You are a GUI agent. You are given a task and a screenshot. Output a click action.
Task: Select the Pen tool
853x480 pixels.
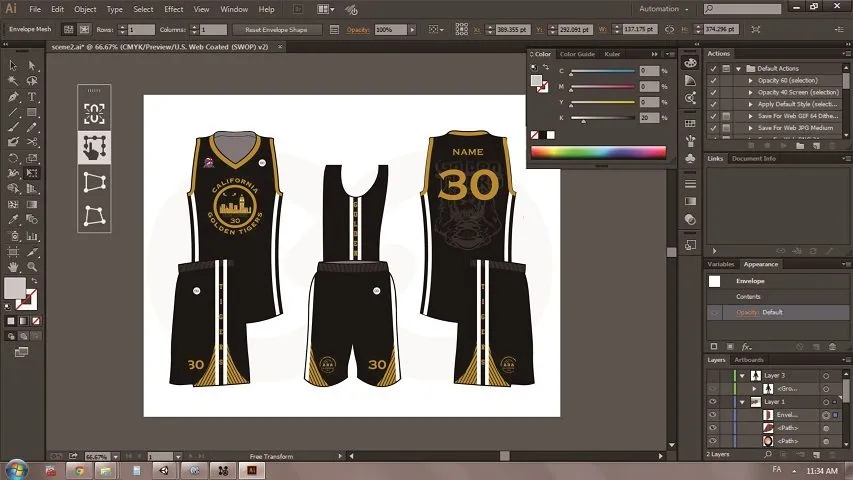pos(13,97)
